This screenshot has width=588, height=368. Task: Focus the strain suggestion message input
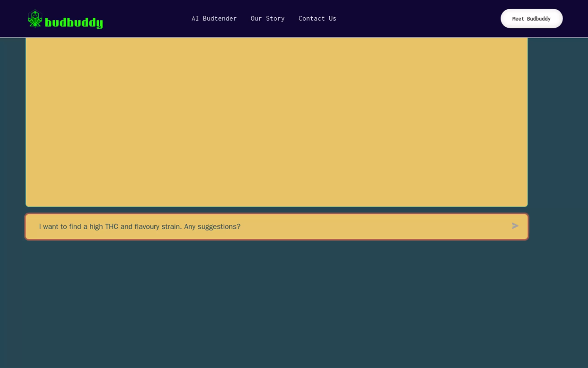[x=267, y=227]
